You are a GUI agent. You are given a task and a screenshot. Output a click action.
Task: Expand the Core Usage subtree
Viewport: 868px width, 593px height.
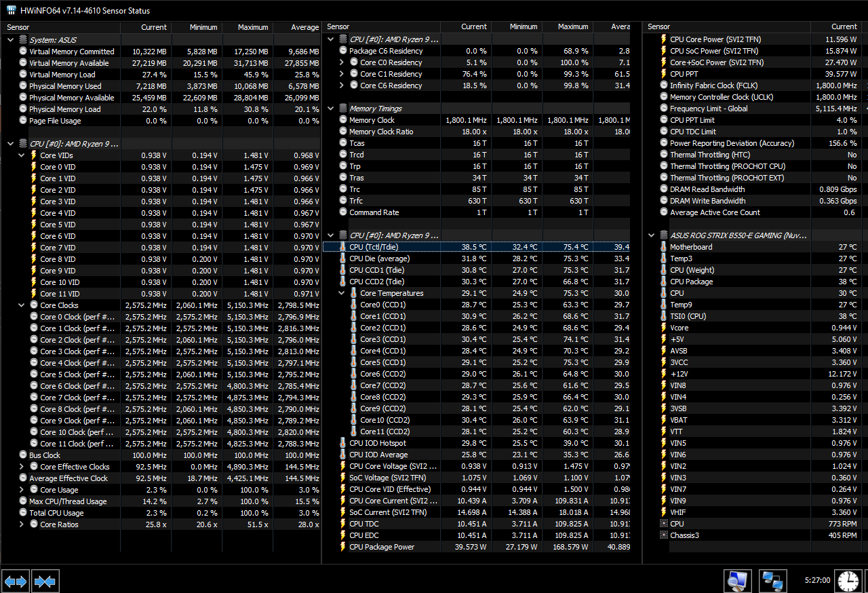21,490
